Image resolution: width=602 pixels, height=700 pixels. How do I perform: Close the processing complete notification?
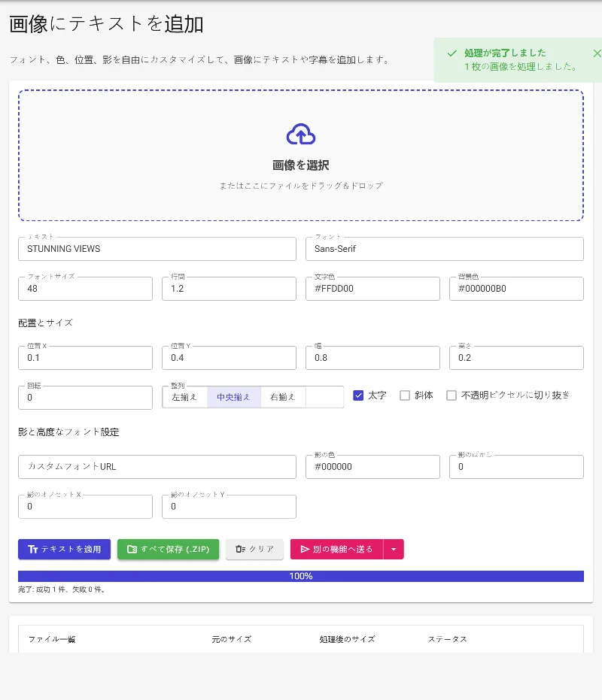click(x=597, y=53)
